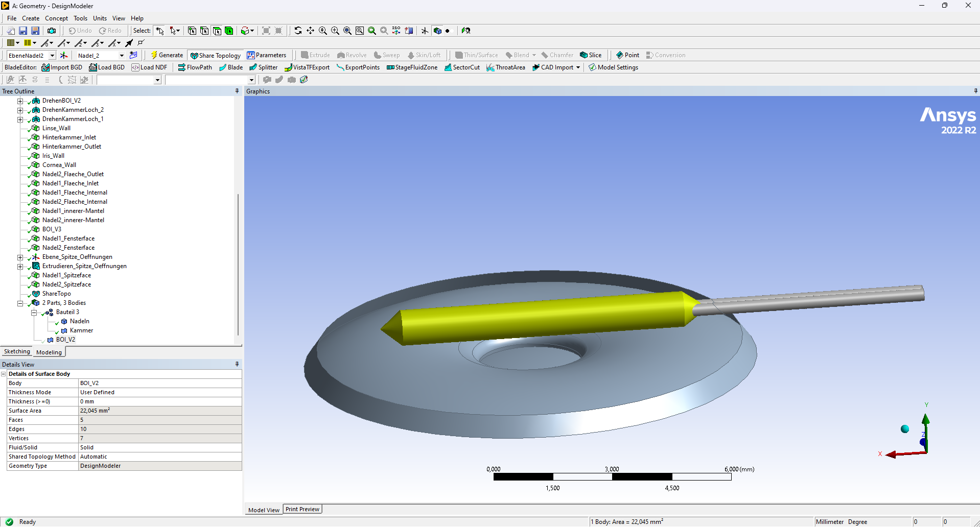Click the ISO isometric view icon
This screenshot has width=980, height=527.
[x=396, y=31]
